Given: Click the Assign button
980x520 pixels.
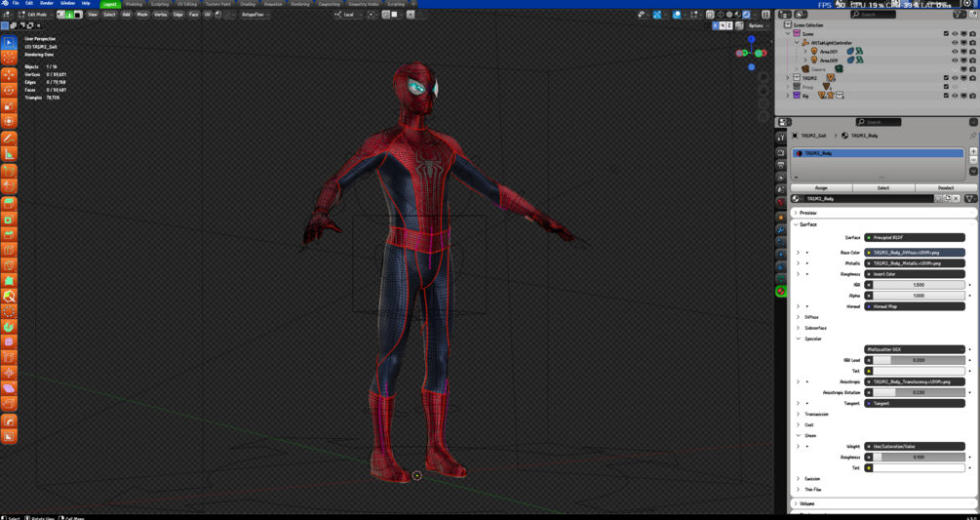Looking at the screenshot, I should (821, 187).
